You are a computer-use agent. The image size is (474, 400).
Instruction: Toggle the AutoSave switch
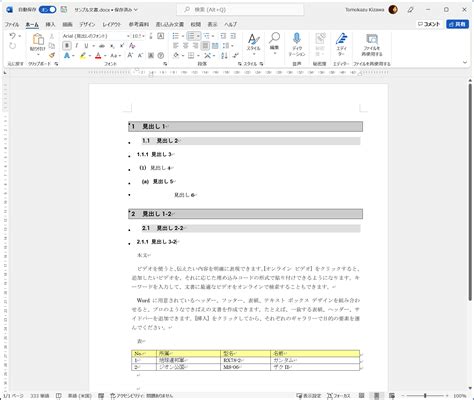pyautogui.click(x=48, y=10)
